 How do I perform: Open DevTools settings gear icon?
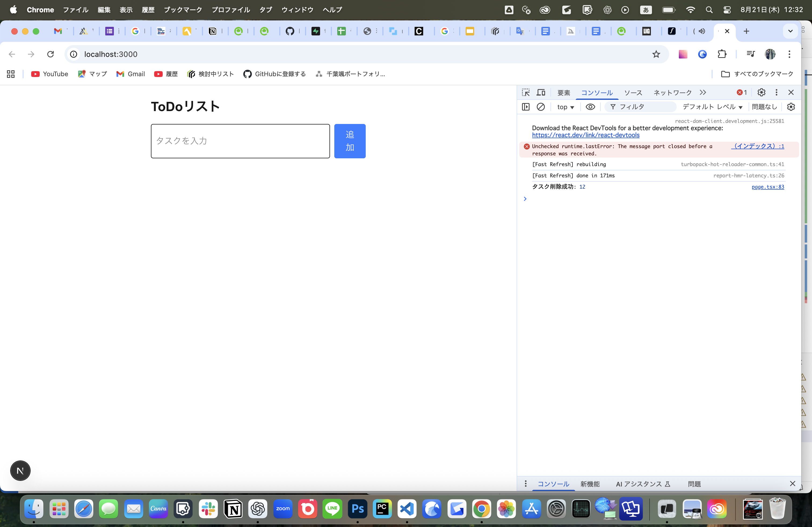pyautogui.click(x=761, y=92)
